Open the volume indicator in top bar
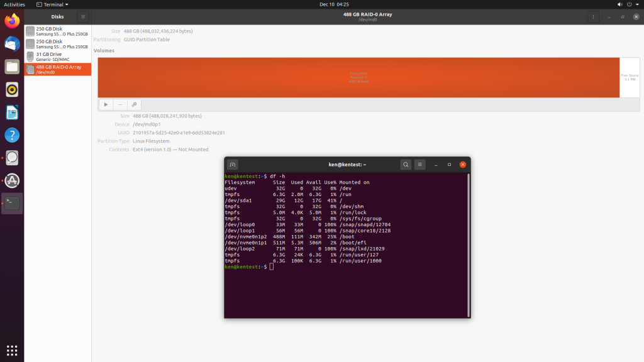 pyautogui.click(x=619, y=4)
